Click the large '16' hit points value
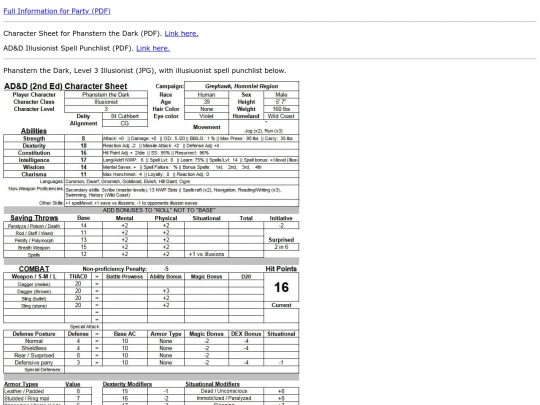Screen dimensions: 540x405 [x=281, y=287]
